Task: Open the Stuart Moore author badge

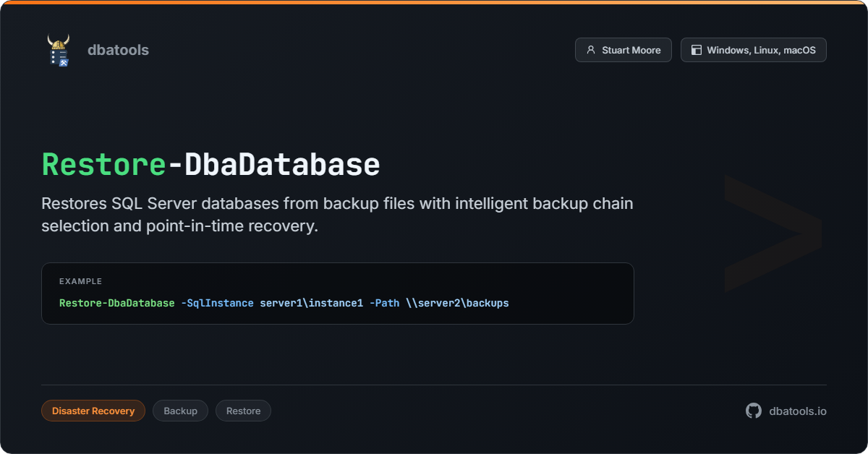Action: pyautogui.click(x=623, y=51)
